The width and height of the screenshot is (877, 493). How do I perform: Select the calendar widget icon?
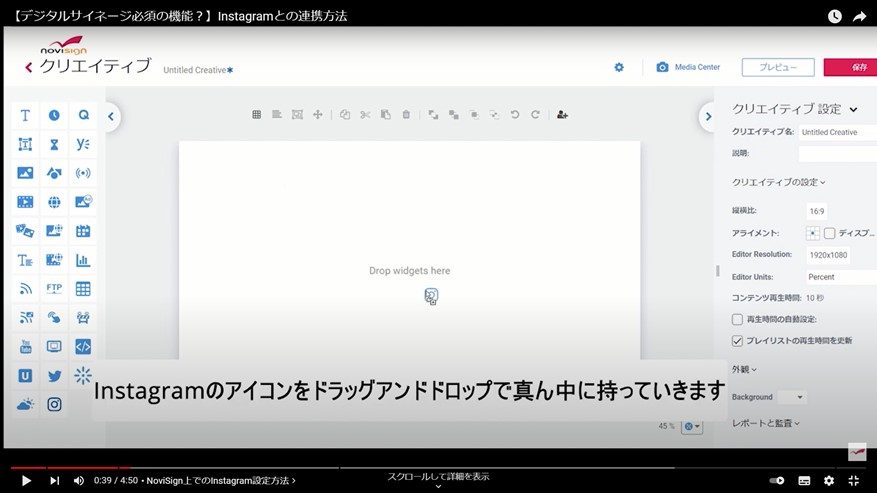83,231
